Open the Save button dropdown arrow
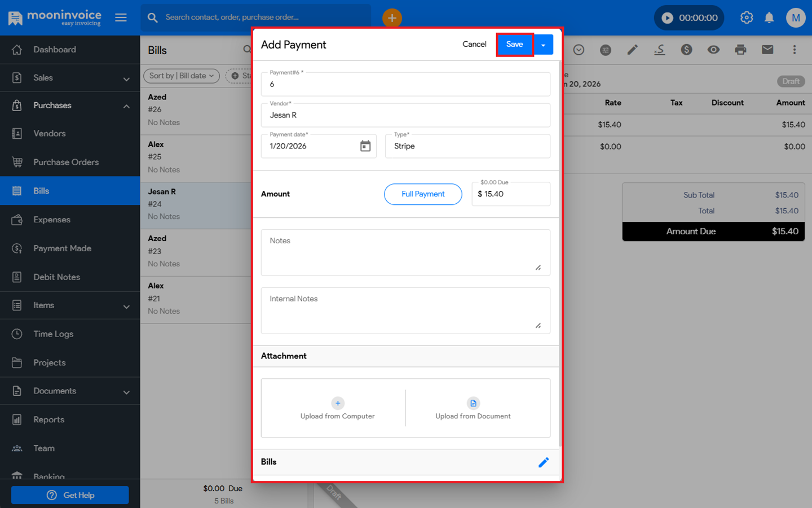Screen dimensions: 812x508 tap(544, 45)
